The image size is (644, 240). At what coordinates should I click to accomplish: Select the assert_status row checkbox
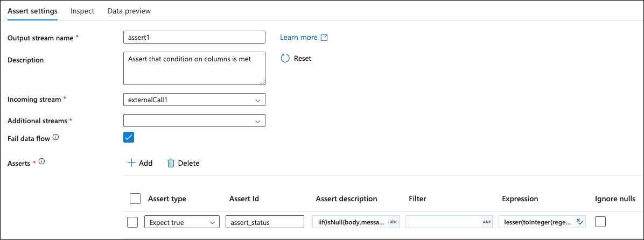132,222
